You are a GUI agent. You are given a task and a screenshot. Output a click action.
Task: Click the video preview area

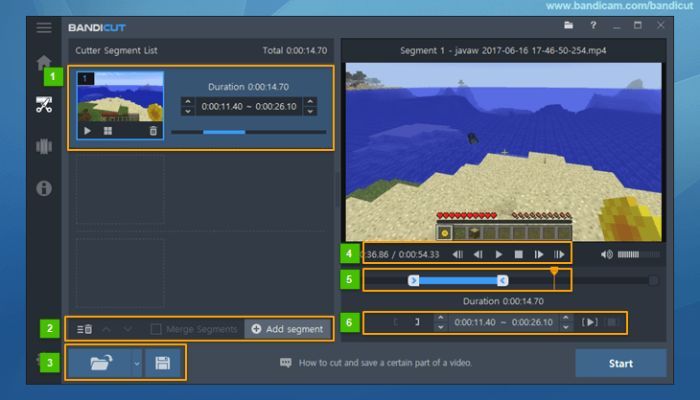[x=504, y=152]
